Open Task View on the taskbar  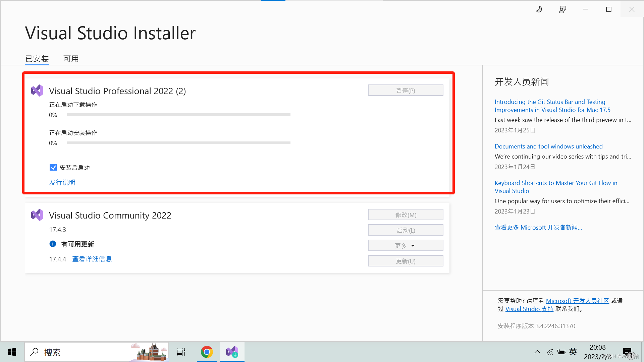click(181, 352)
